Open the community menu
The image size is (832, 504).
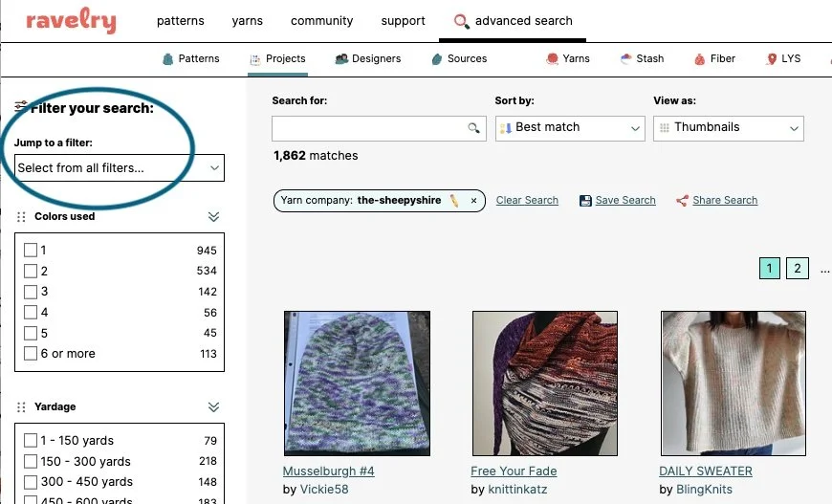[x=322, y=21]
